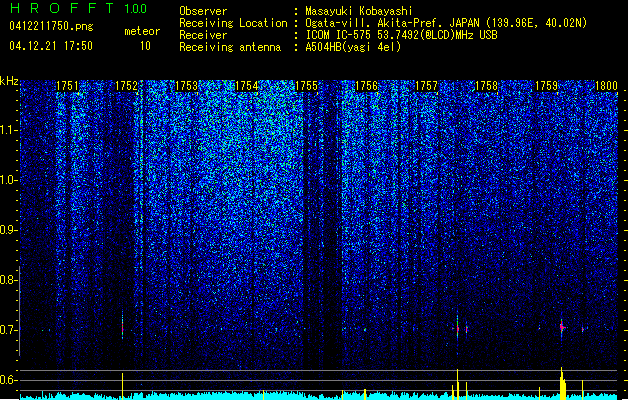Click ICOM IC-575 receiver details
Image resolution: width=629 pixels, height=400 pixels.
tap(401, 35)
